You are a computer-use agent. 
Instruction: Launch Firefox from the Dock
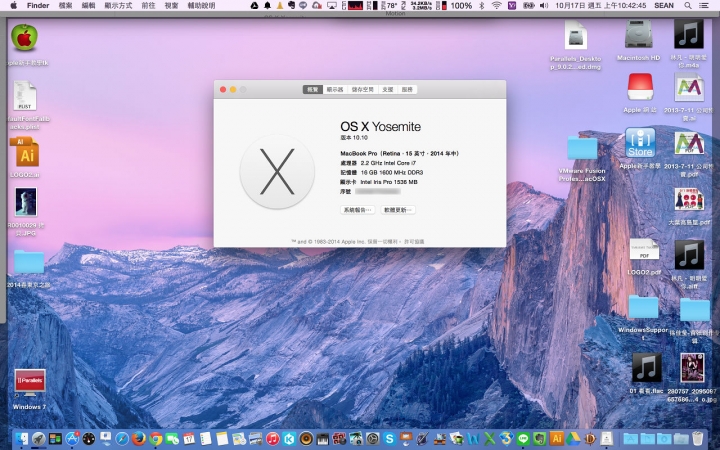(139, 439)
